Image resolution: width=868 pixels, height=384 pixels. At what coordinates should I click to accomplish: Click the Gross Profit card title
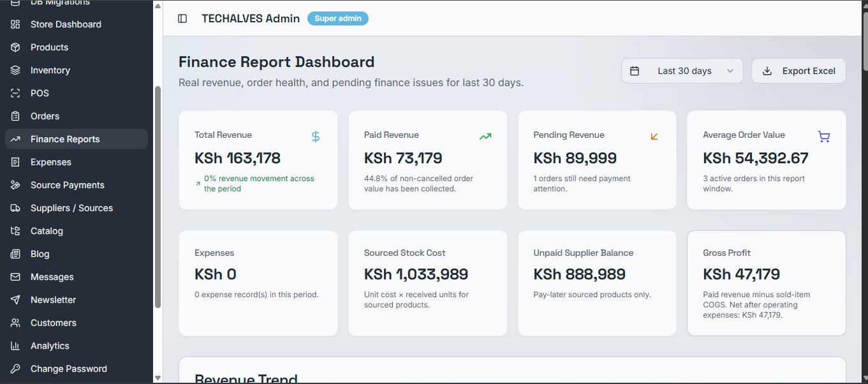[x=727, y=253]
